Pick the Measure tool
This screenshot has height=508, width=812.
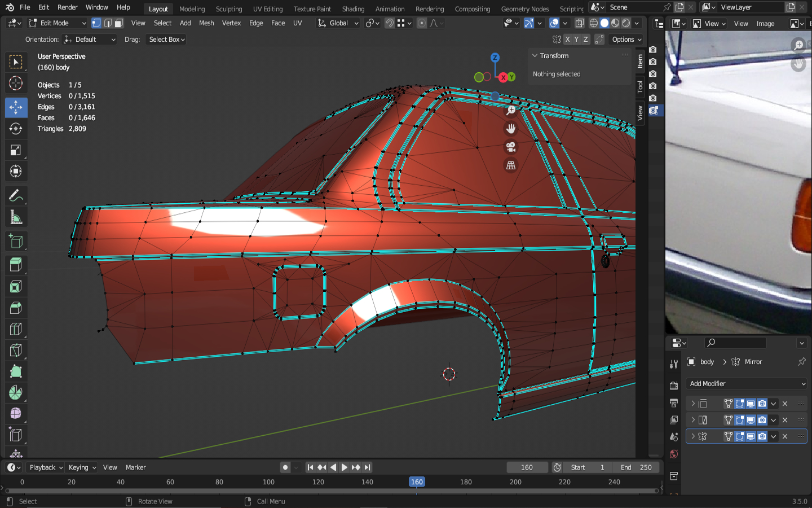tap(16, 218)
